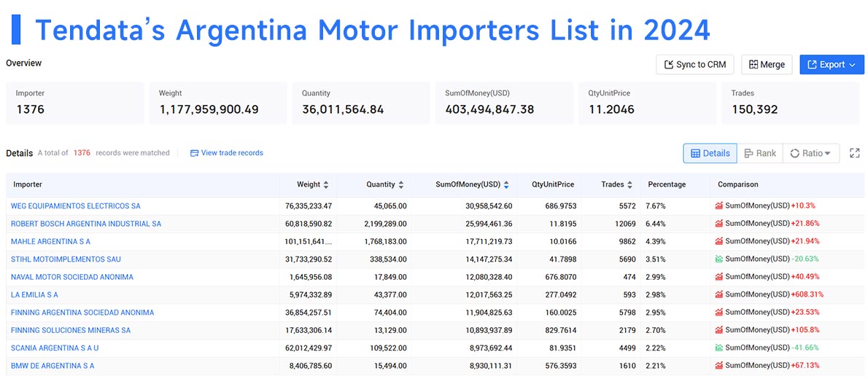This screenshot has width=868, height=384.
Task: Select the Trades 150,392 overview card
Action: coord(790,103)
